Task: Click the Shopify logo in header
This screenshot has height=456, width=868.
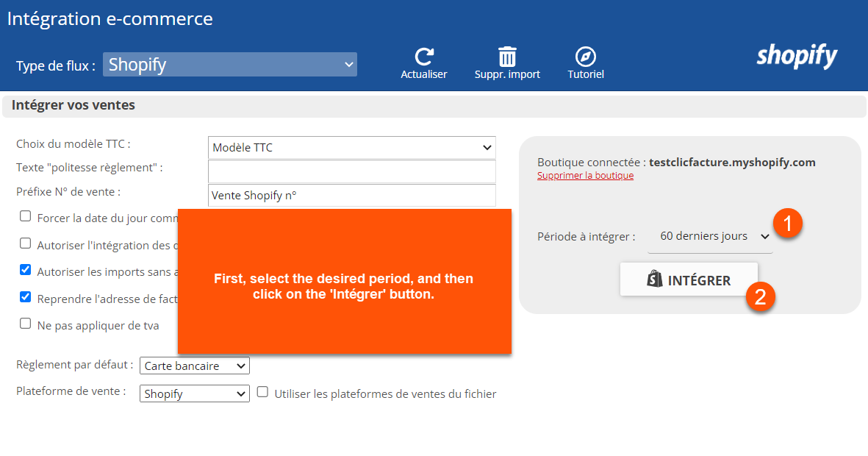Action: click(x=797, y=56)
